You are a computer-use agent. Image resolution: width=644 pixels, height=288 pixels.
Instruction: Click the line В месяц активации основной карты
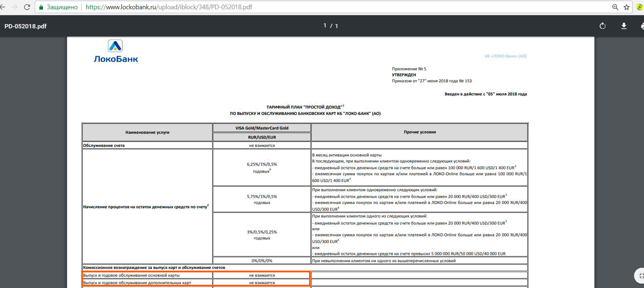[347, 155]
